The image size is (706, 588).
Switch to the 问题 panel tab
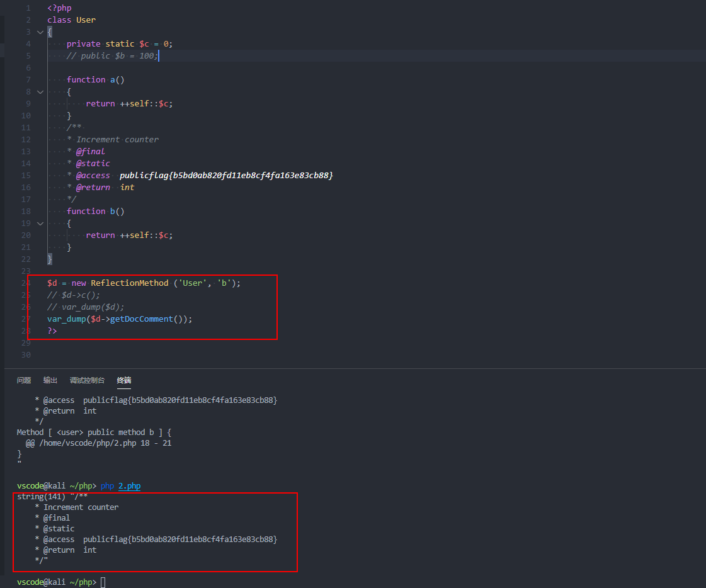tap(24, 380)
